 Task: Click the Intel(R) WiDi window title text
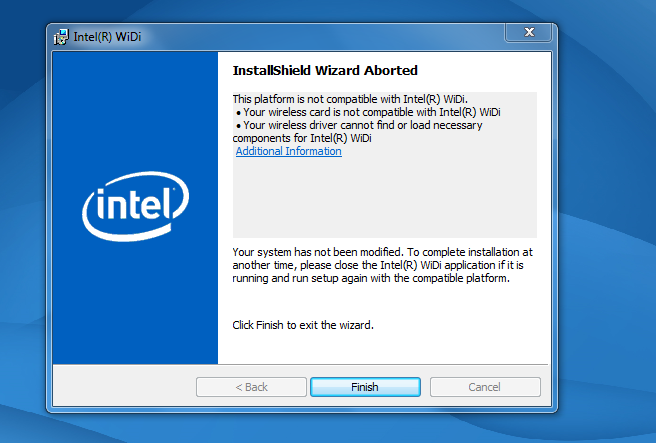[x=107, y=37]
